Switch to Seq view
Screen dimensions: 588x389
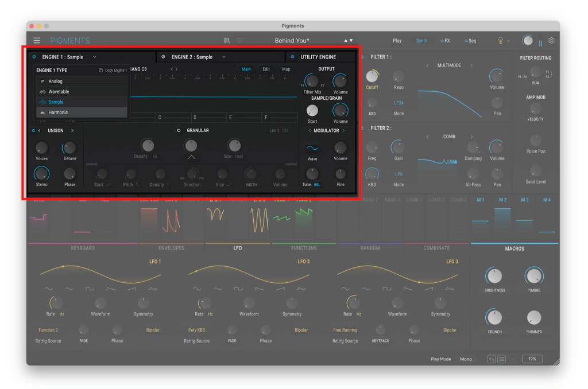point(471,41)
